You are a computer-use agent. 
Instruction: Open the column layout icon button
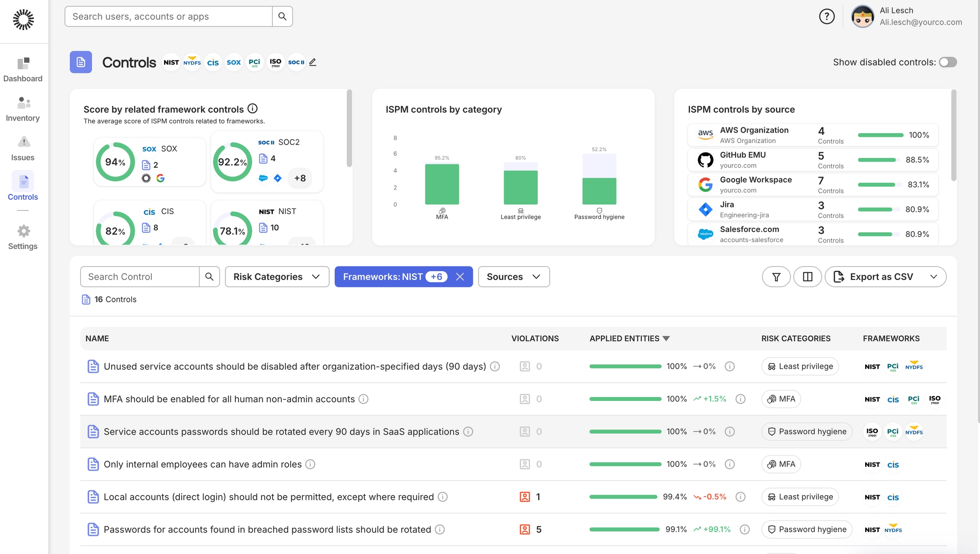[x=807, y=277]
